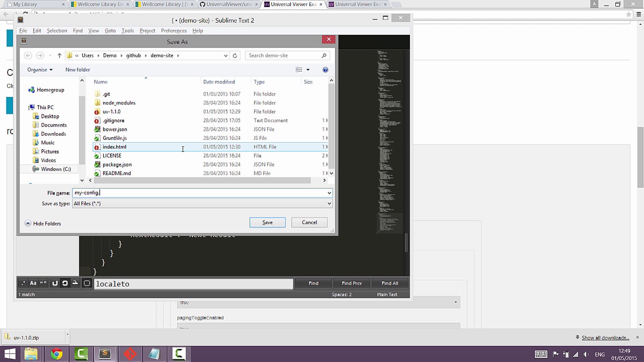Open the Preferences menu
This screenshot has height=362, width=644.
click(174, 31)
